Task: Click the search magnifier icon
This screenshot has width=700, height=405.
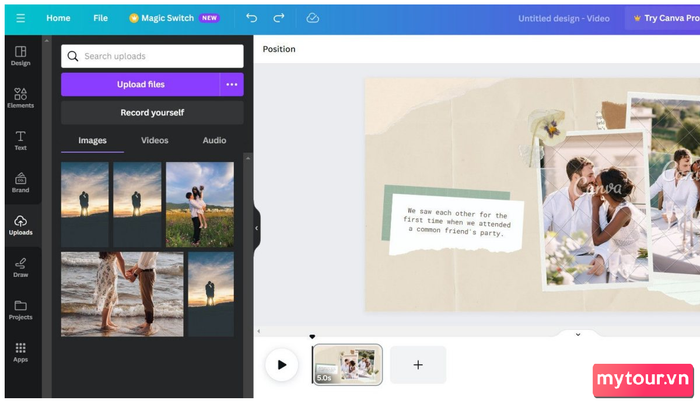Action: click(x=73, y=56)
